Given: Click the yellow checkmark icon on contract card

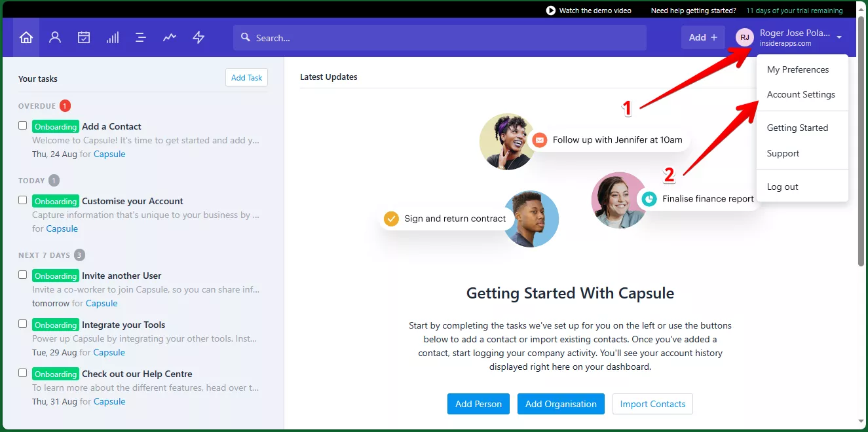Looking at the screenshot, I should [x=391, y=219].
